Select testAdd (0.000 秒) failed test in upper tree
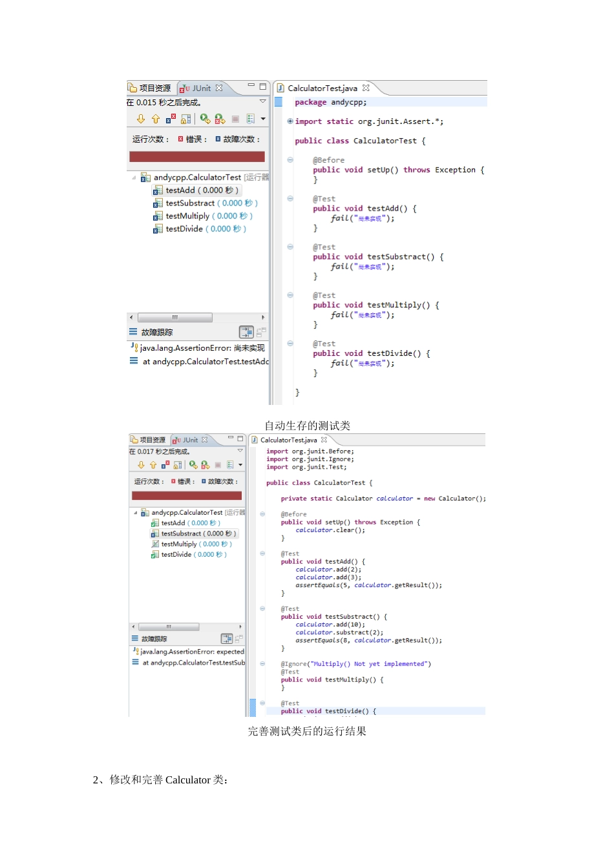Viewport: 614px width, 868px height. [x=196, y=191]
